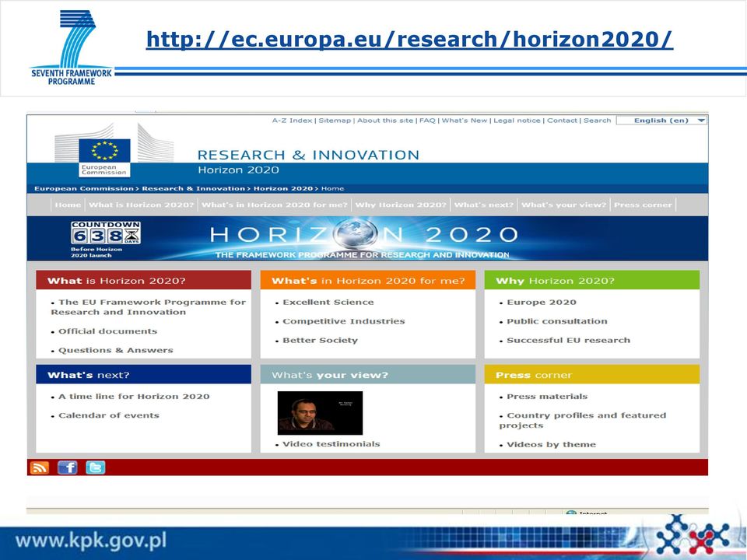
Task: Open the Questions & Answers link
Action: coord(116,350)
